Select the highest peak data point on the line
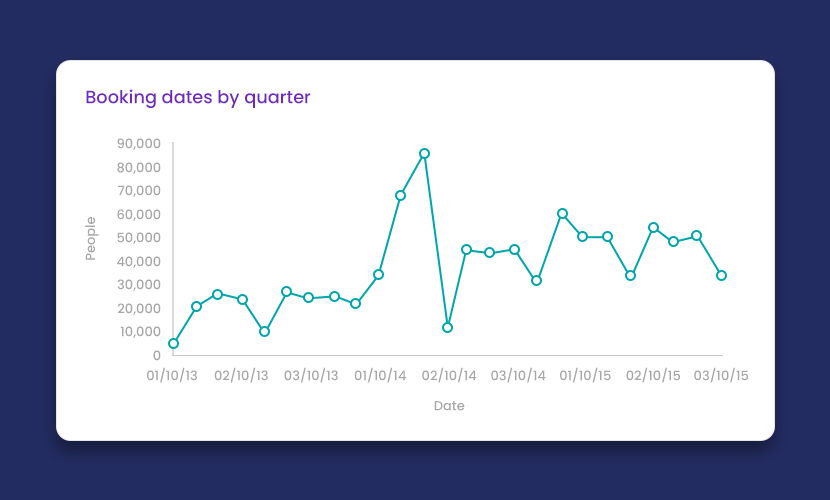The image size is (830, 500). click(424, 154)
